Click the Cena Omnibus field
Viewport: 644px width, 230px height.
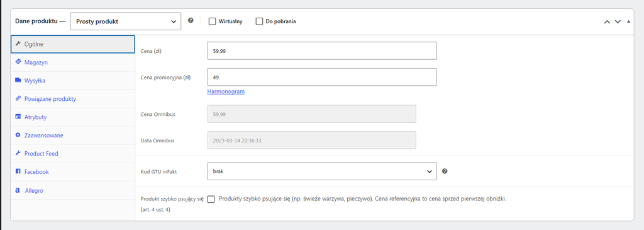click(312, 114)
